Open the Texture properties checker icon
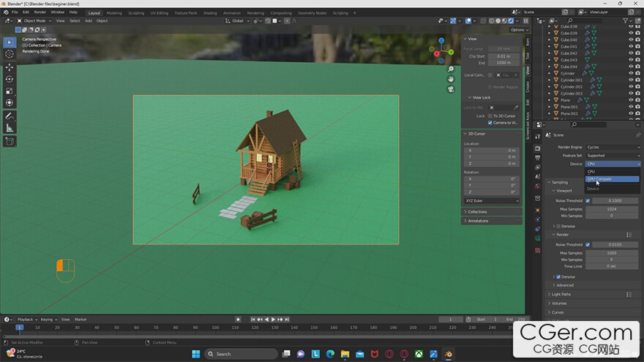 click(x=538, y=250)
